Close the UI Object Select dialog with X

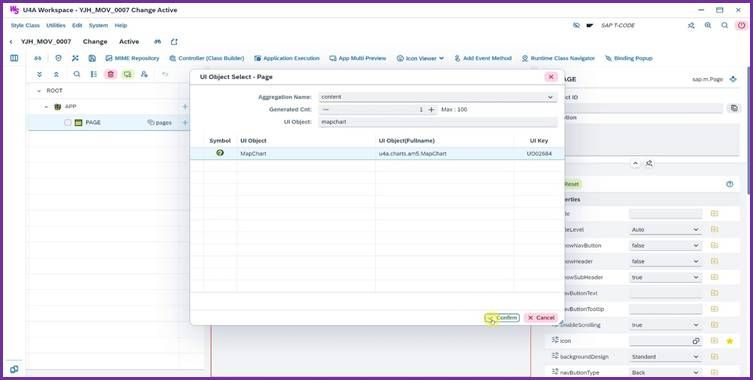(x=551, y=77)
